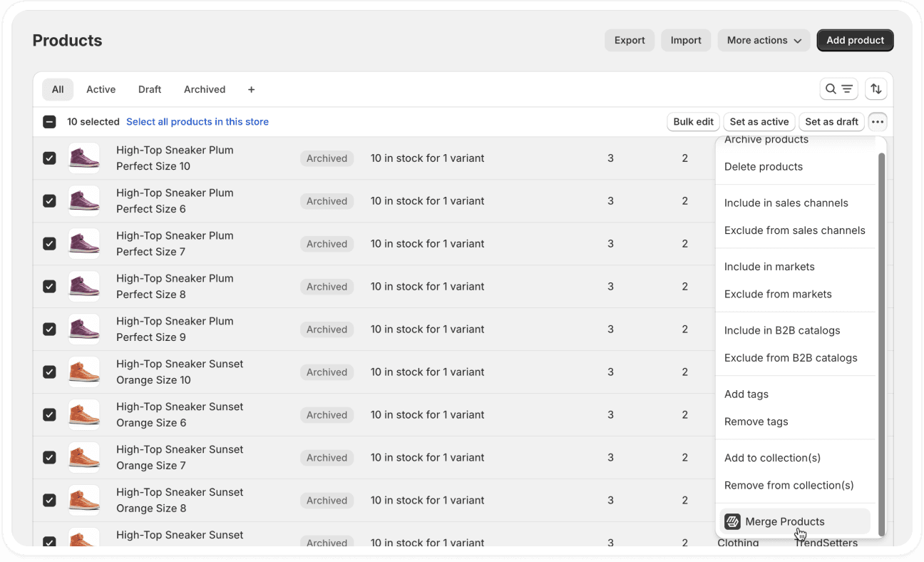Viewport: 924px width, 562px height.
Task: Open the ellipsis bulk actions menu
Action: coord(878,121)
